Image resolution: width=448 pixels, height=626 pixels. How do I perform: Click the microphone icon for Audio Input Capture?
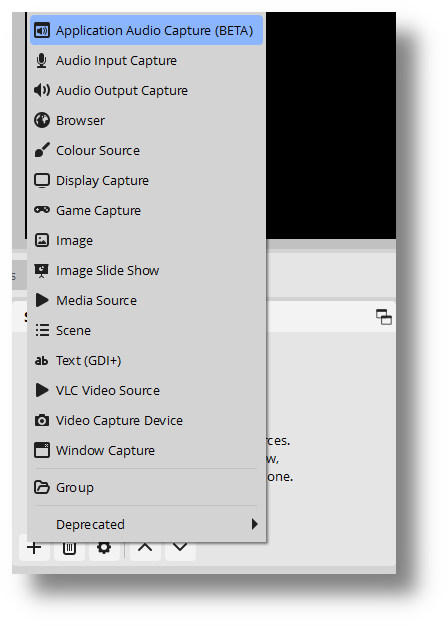coord(42,61)
